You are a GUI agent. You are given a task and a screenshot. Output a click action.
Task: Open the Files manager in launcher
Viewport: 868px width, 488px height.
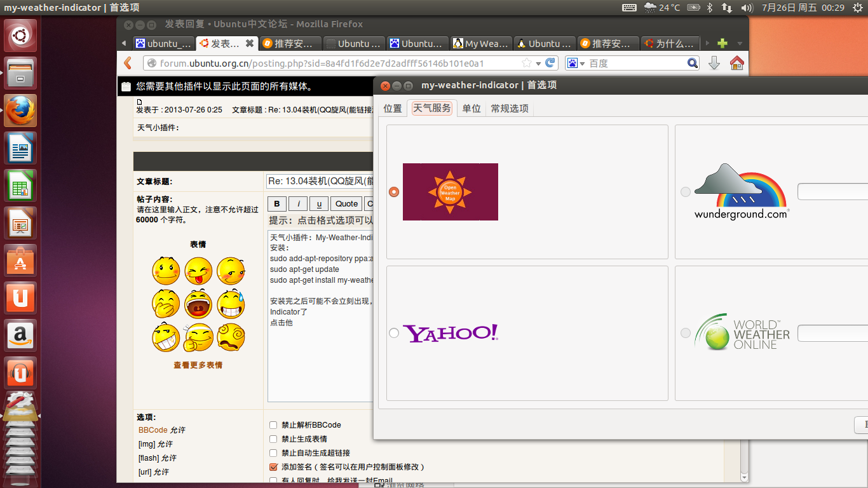21,73
